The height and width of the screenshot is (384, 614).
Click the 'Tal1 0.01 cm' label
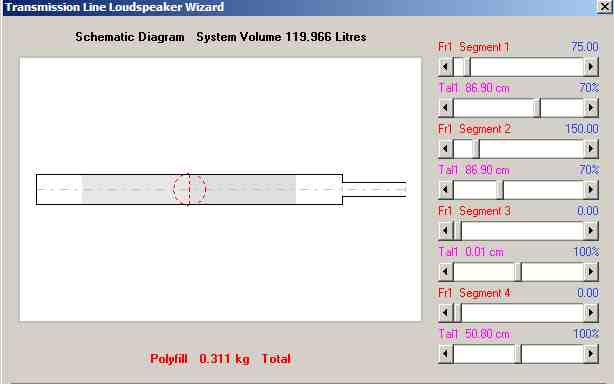pos(471,252)
